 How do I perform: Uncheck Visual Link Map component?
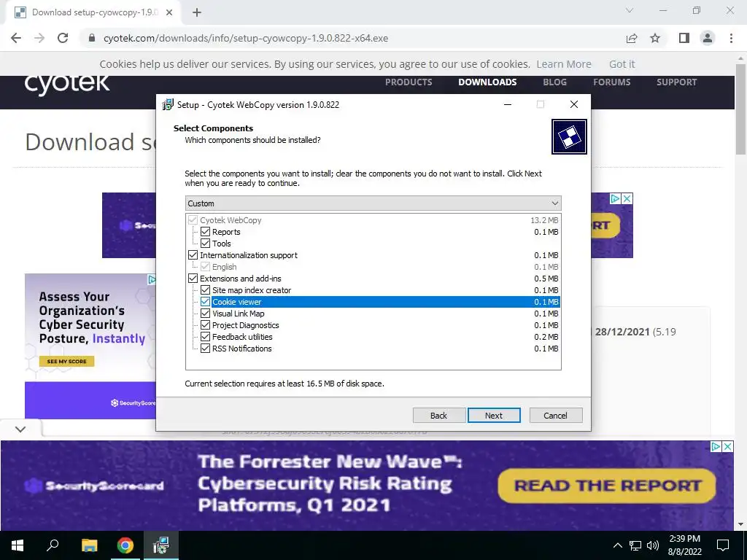[205, 314]
